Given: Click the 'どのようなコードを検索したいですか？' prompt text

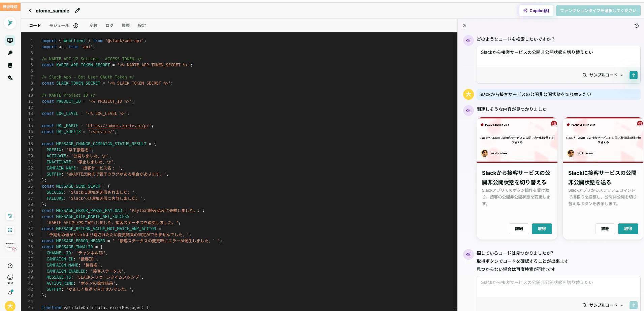Looking at the screenshot, I should point(516,39).
